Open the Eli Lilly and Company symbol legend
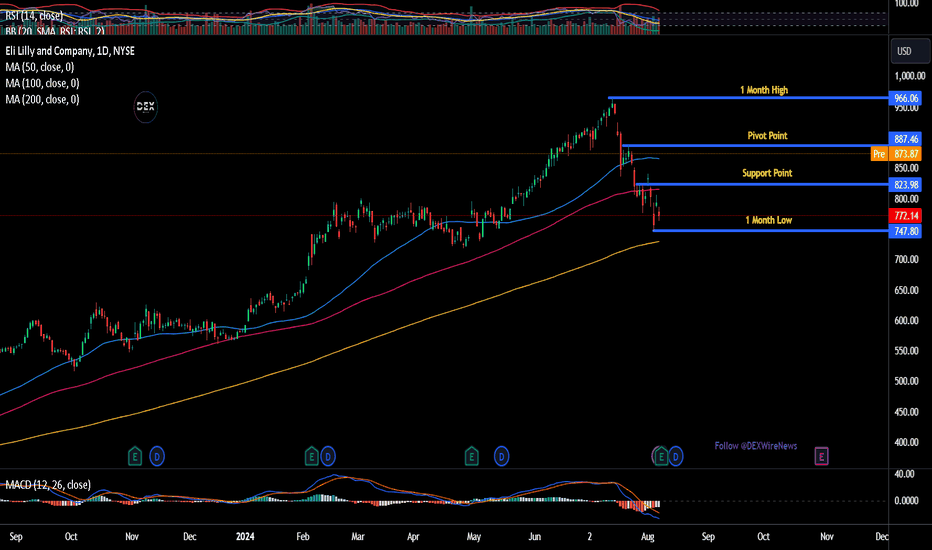 point(70,51)
